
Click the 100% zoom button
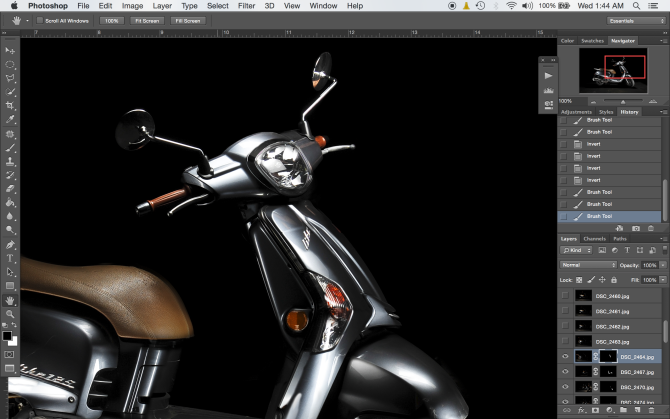[112, 20]
